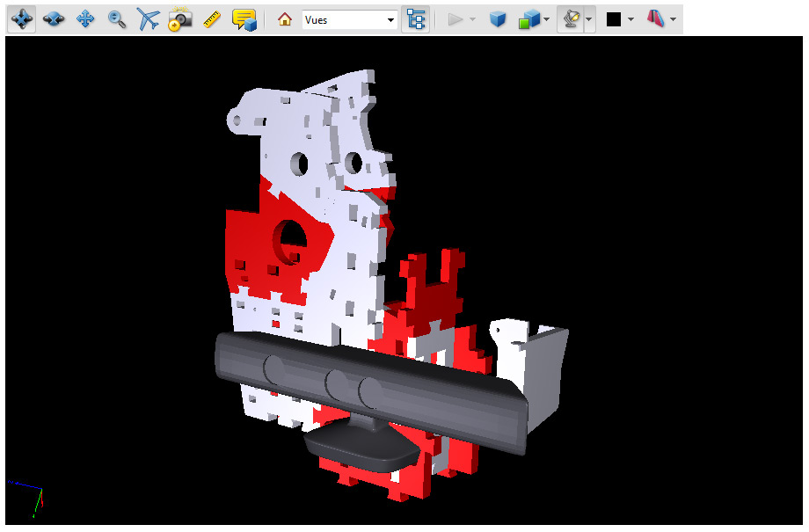
Task: Open the Vues dropdown list
Action: (x=391, y=19)
